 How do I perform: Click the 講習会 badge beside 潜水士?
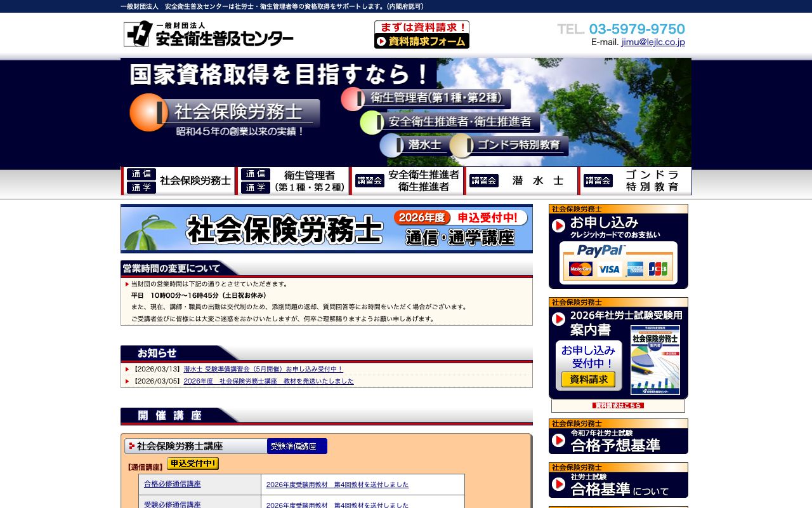point(484,180)
